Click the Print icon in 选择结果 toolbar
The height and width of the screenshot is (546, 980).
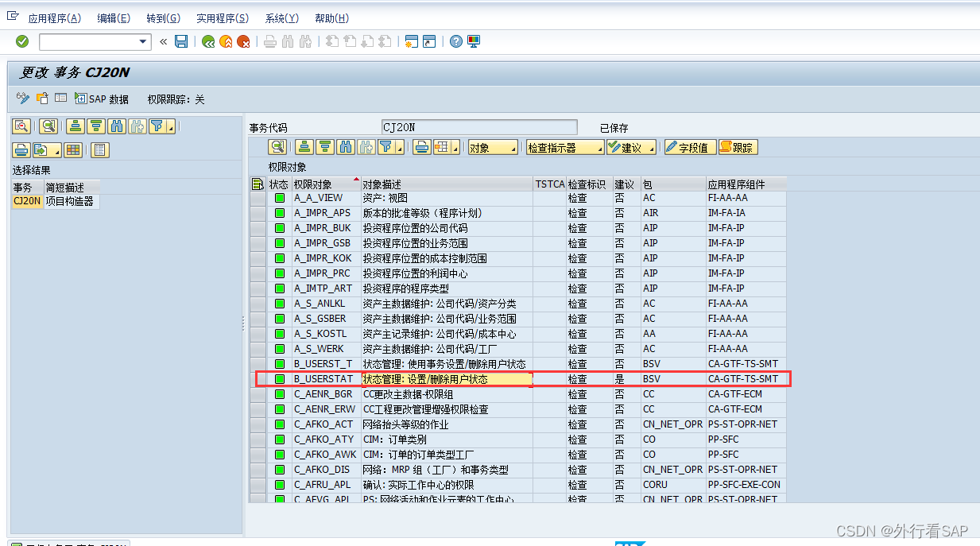coord(21,150)
